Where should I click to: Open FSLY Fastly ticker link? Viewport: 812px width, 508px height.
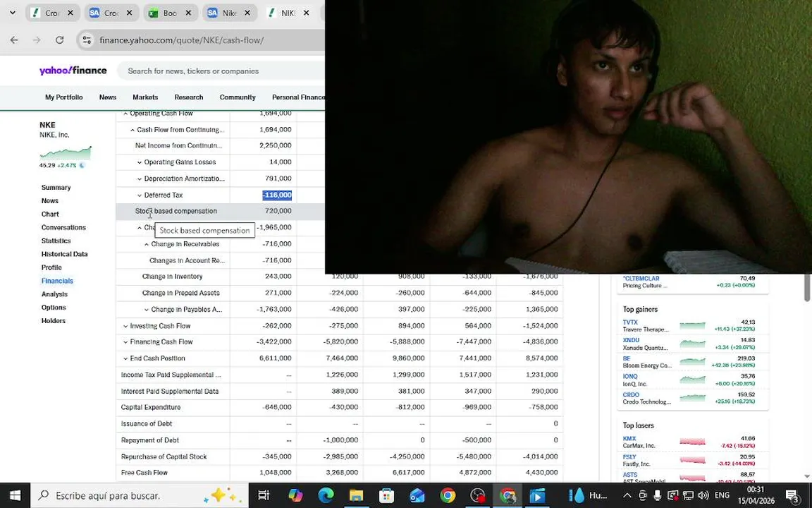click(629, 457)
